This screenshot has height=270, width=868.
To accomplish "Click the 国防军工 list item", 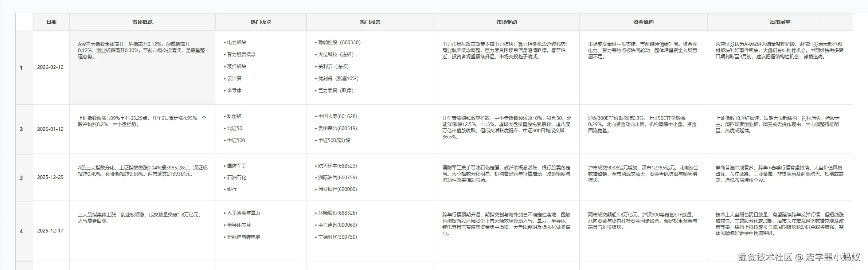I will pyautogui.click(x=235, y=166).
